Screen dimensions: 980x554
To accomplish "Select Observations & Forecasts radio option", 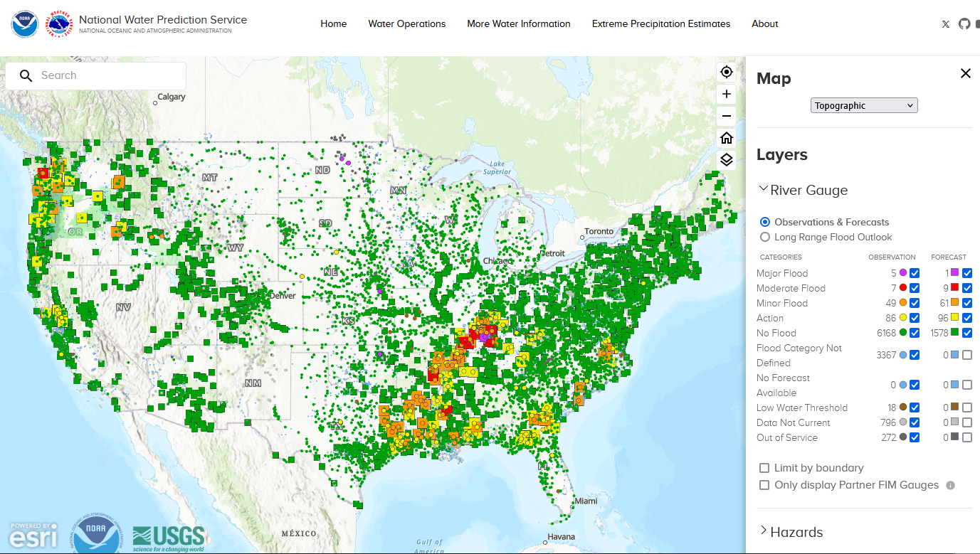I will [765, 222].
